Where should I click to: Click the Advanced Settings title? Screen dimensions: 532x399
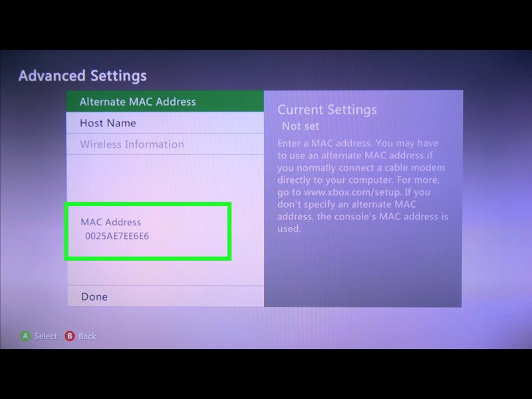click(x=82, y=76)
